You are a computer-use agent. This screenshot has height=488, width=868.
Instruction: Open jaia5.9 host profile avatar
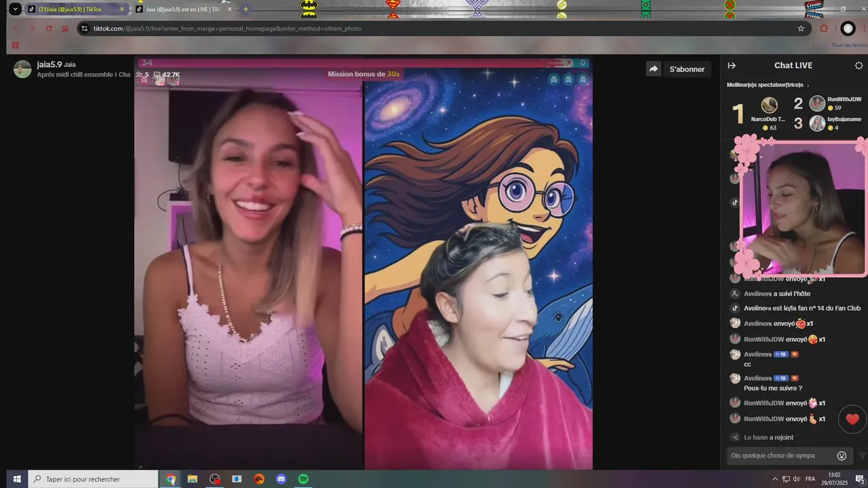point(22,69)
